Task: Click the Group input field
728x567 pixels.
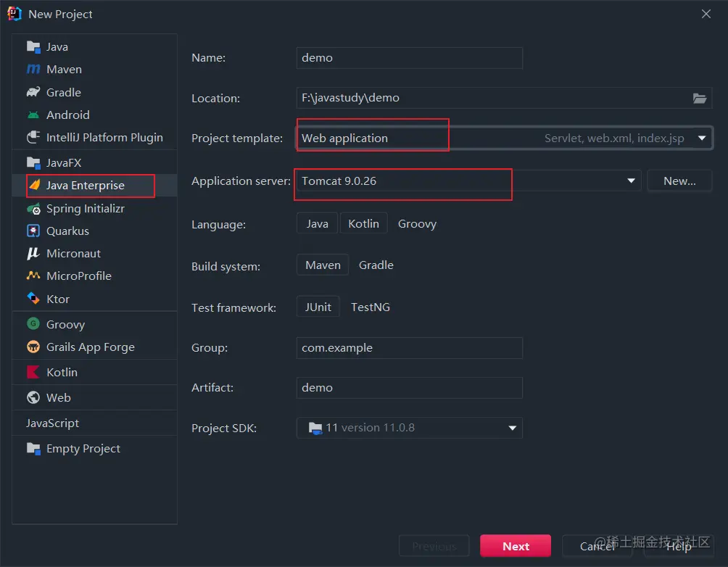Action: [410, 348]
